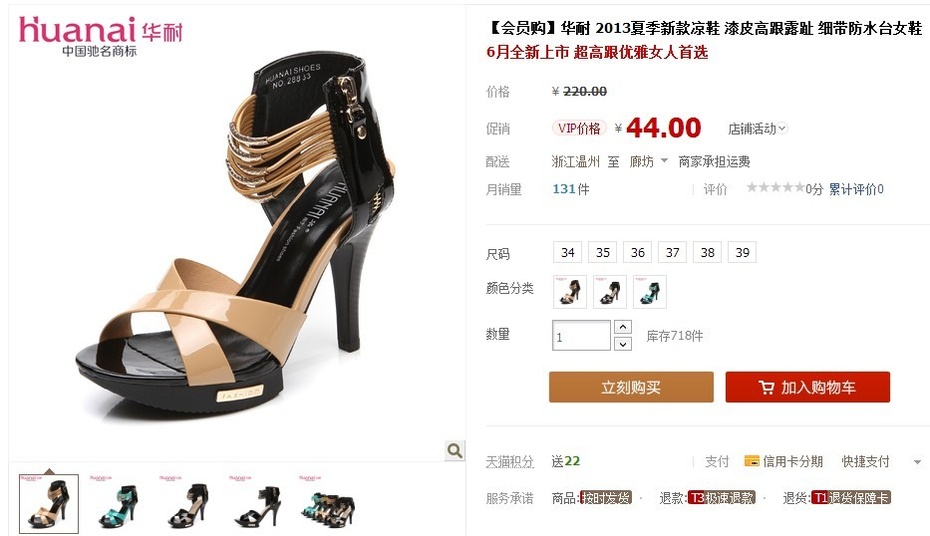Decrease quantity with the down arrow
Viewport: 930px width, 536px height.
[622, 343]
